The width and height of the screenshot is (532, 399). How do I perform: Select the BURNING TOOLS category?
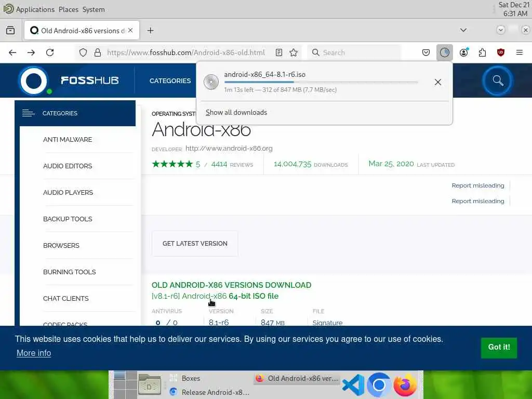69,272
